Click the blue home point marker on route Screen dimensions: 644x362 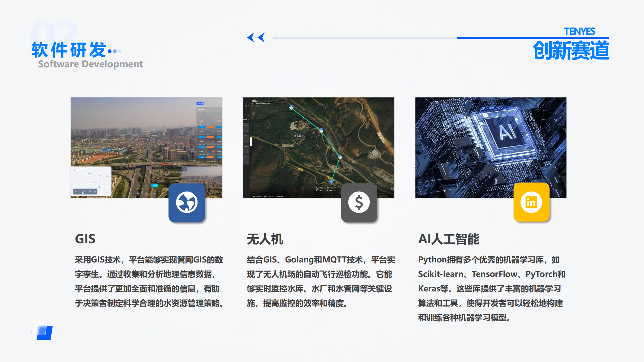[x=331, y=181]
